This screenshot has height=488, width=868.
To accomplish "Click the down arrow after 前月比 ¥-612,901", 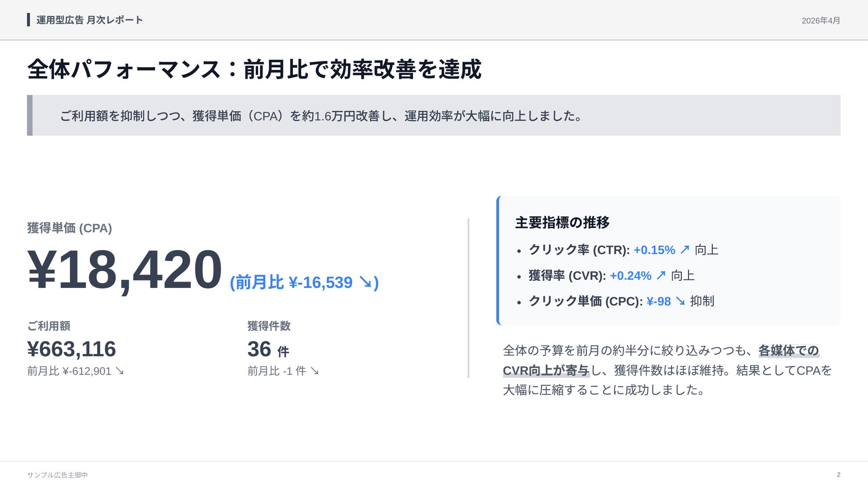I will [120, 371].
